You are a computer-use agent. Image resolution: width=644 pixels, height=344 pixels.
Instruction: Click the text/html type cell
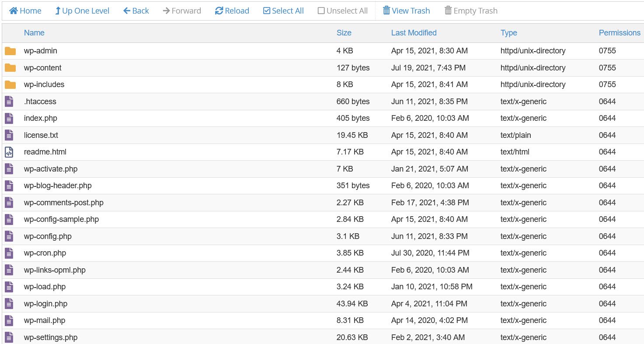point(515,152)
